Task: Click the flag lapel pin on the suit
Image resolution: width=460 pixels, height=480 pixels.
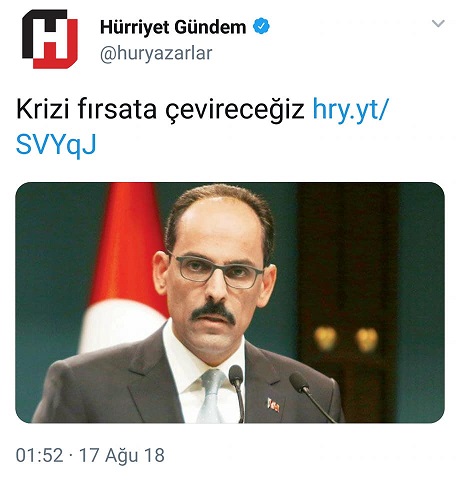Action: tap(273, 405)
